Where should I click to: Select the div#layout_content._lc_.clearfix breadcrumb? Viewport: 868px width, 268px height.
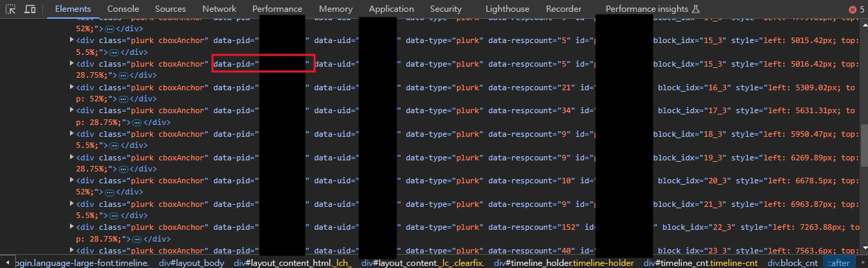click(422, 263)
